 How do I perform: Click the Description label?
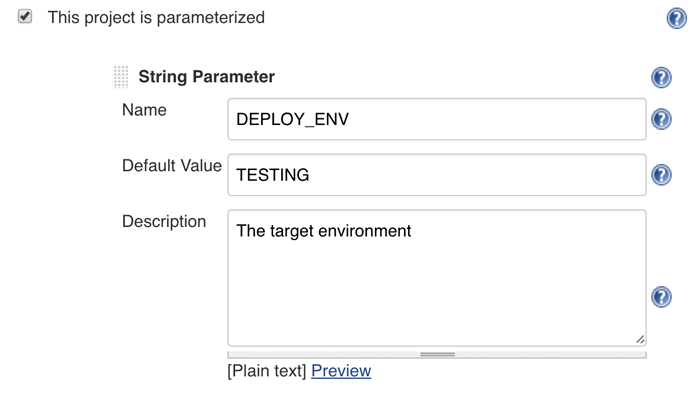164,222
